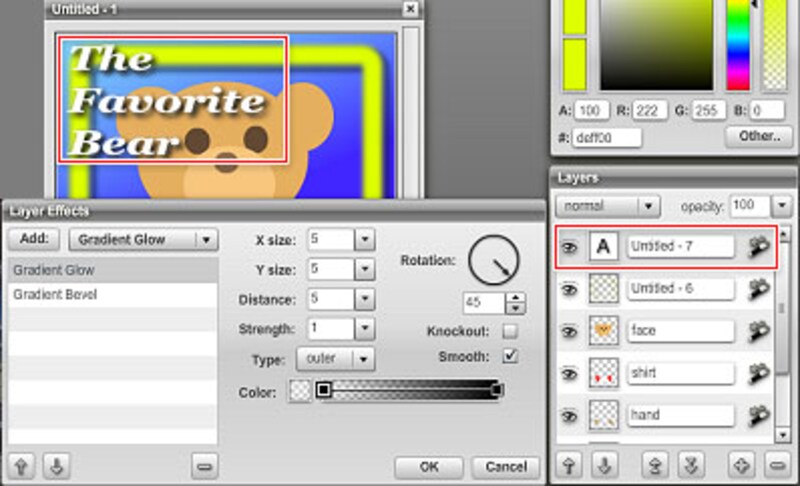Uncheck the Smooth checkbox
800x486 pixels.
(511, 355)
